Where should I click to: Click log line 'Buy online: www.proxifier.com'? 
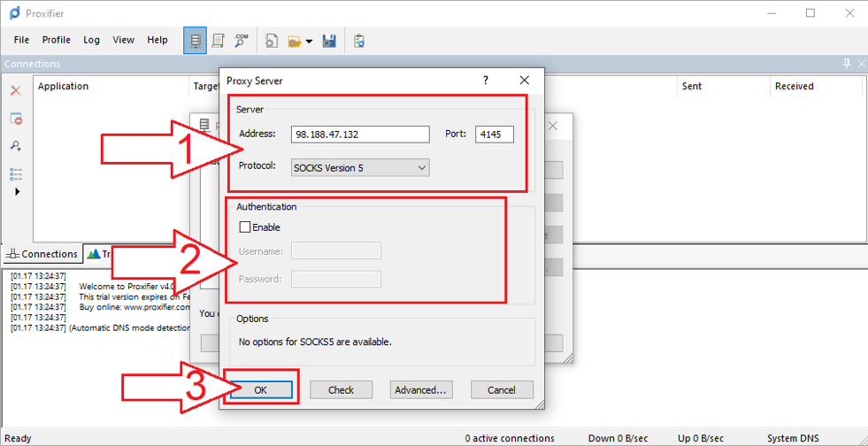click(134, 307)
